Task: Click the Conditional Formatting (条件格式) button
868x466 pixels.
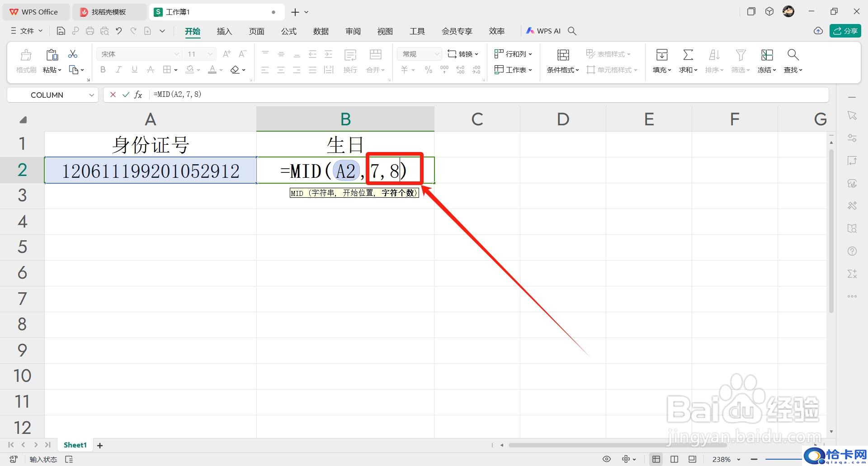Action: (x=563, y=61)
